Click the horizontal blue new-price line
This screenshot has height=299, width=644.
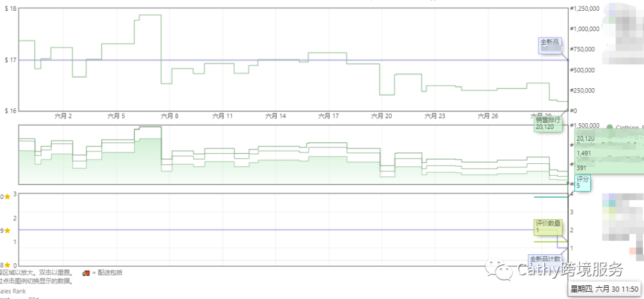pos(293,60)
